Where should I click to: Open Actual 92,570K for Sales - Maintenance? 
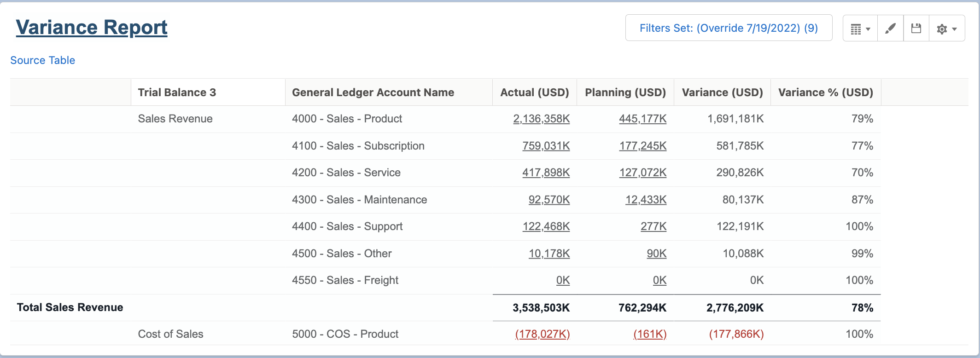(x=549, y=200)
